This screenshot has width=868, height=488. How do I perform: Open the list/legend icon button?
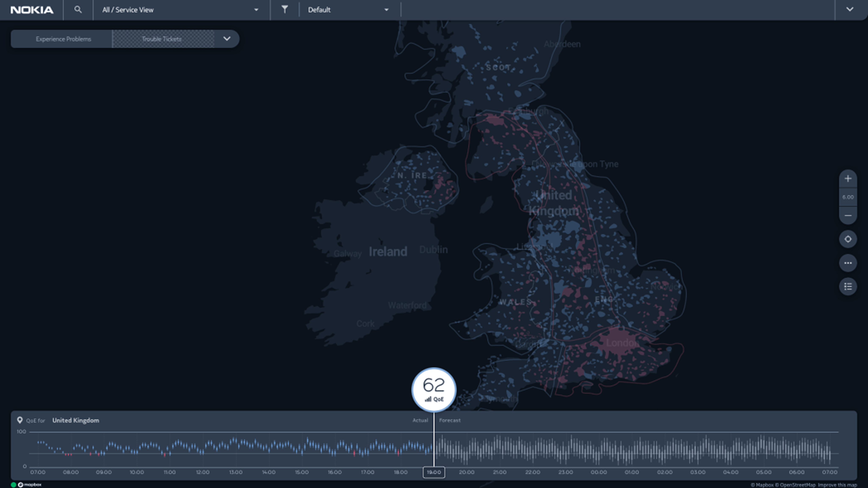coord(848,287)
